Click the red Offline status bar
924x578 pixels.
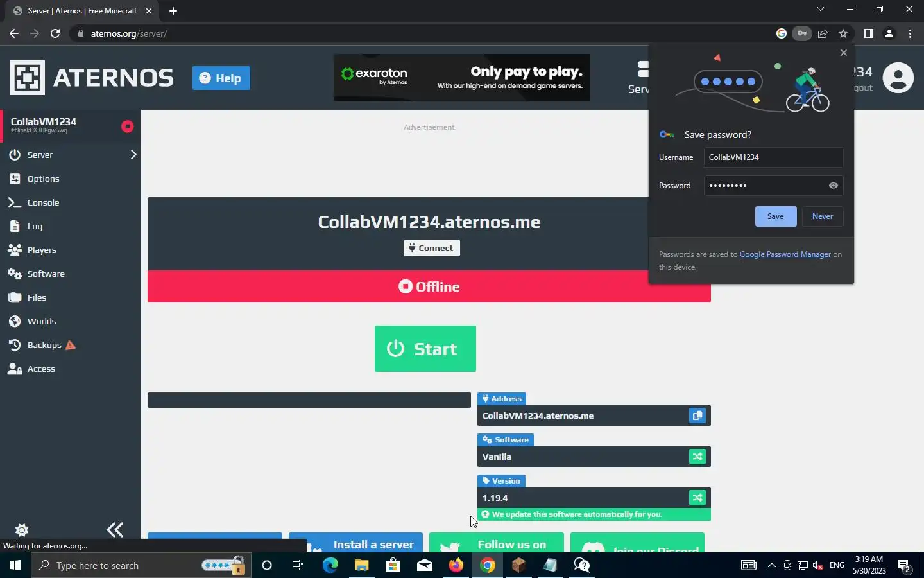click(429, 286)
